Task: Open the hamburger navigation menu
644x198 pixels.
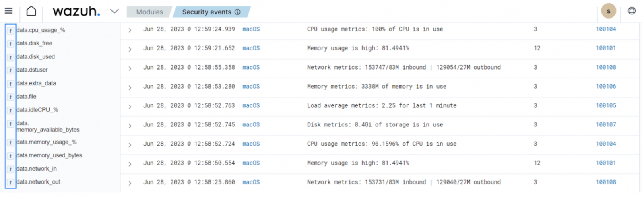Action: click(x=8, y=11)
